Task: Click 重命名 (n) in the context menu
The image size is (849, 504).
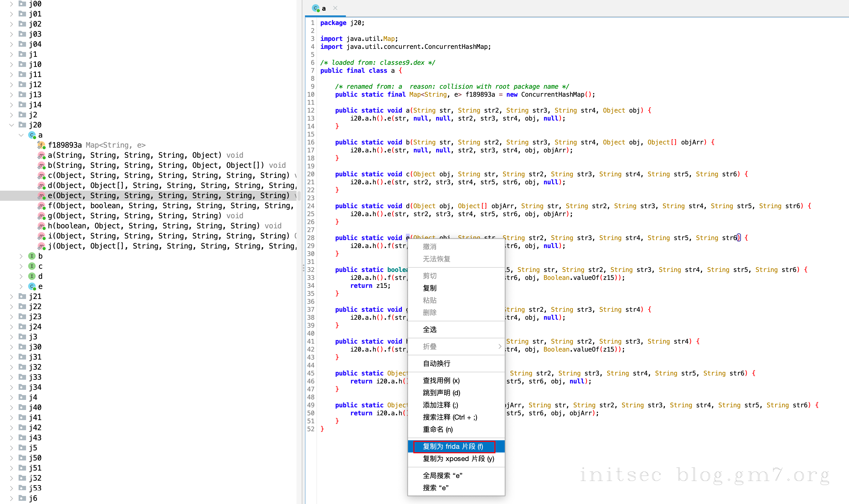Action: 438,430
